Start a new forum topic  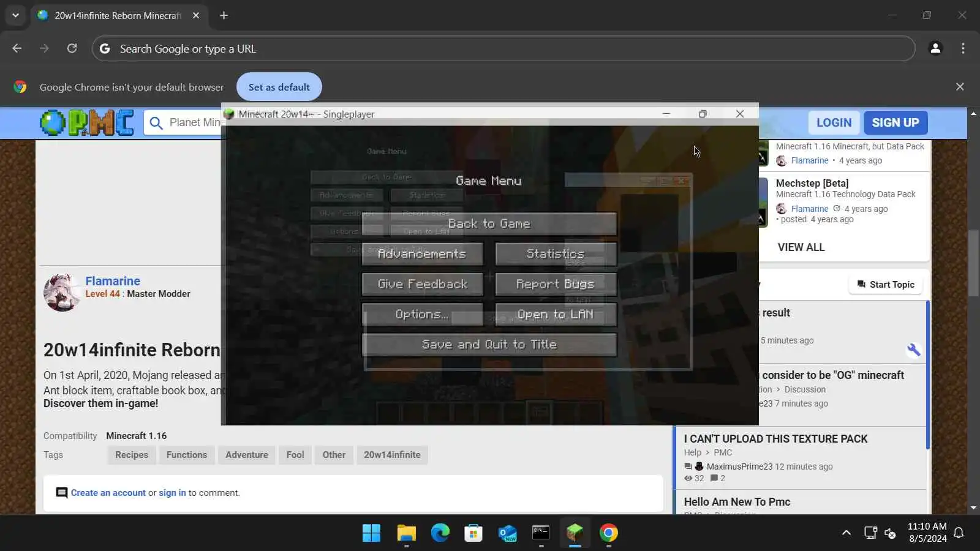886,285
